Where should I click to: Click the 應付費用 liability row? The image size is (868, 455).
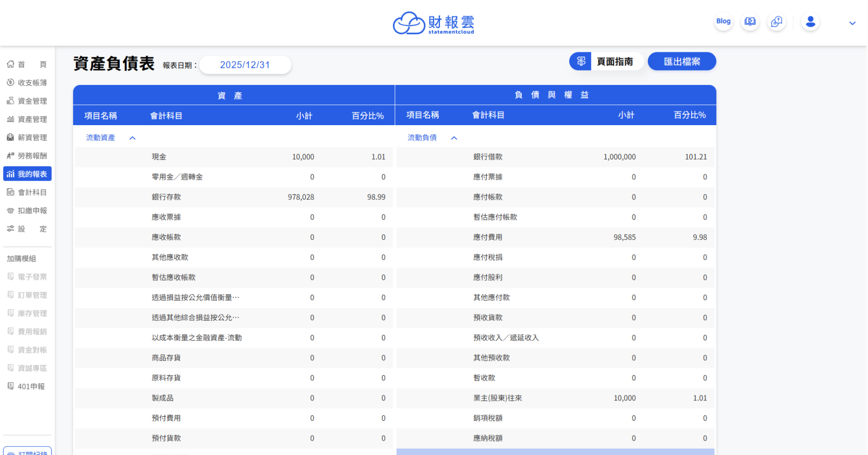tap(556, 237)
